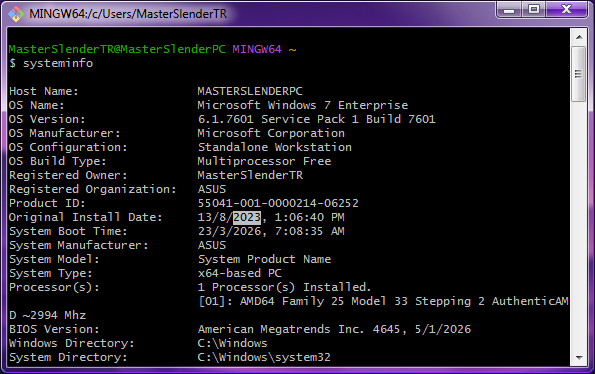This screenshot has width=595, height=374.
Task: Click host name value 'MASTERSLENDERPC'
Action: coord(250,91)
